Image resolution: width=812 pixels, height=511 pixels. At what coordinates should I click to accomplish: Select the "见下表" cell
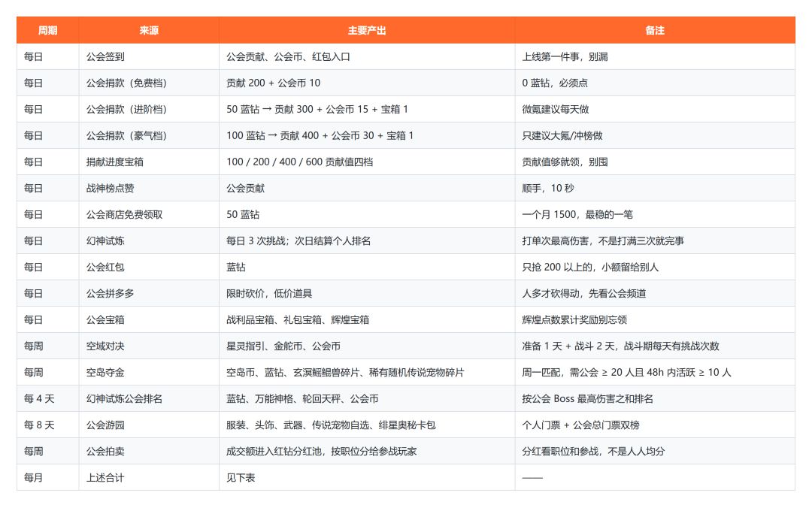367,477
